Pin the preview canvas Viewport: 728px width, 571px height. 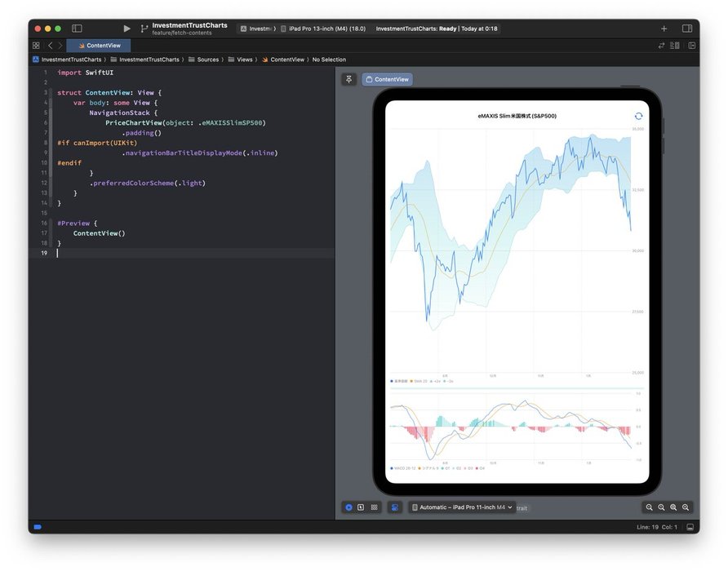pos(349,79)
